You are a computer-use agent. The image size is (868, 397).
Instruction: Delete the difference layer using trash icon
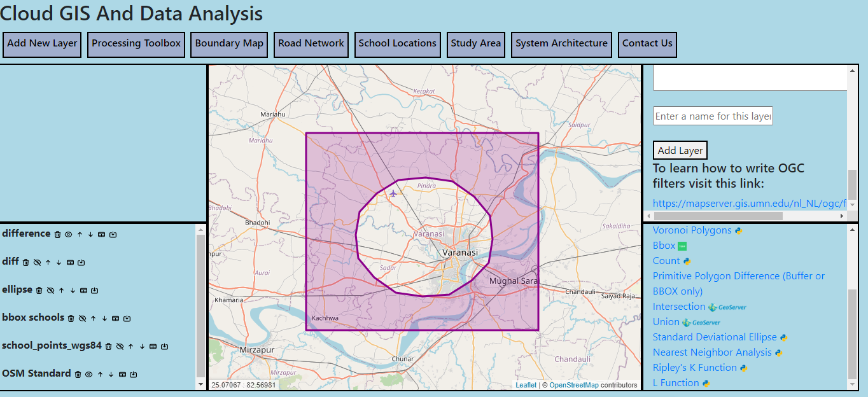(x=57, y=235)
